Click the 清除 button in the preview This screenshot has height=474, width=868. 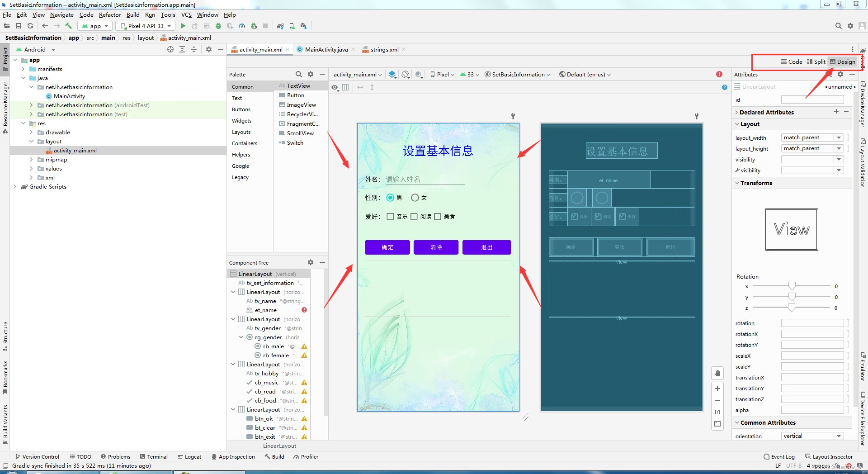(x=436, y=247)
